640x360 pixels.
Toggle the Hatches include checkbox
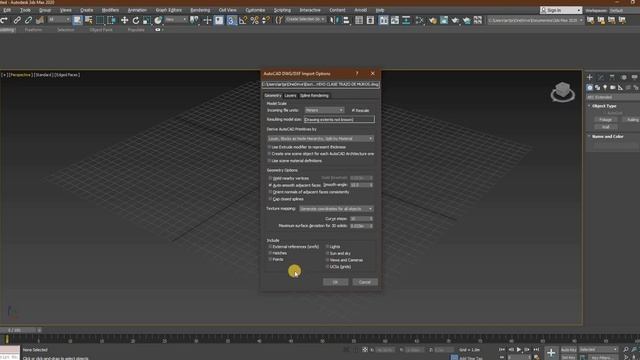point(270,253)
